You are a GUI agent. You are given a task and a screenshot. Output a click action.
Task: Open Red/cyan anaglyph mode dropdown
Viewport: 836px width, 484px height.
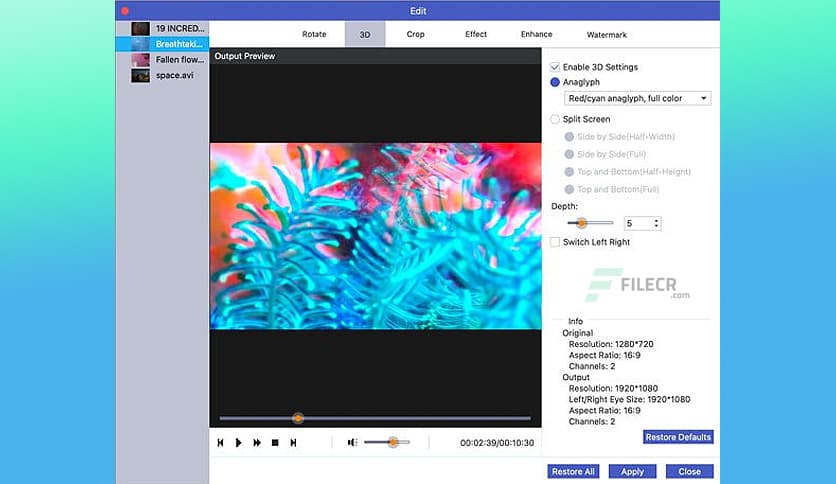click(637, 98)
